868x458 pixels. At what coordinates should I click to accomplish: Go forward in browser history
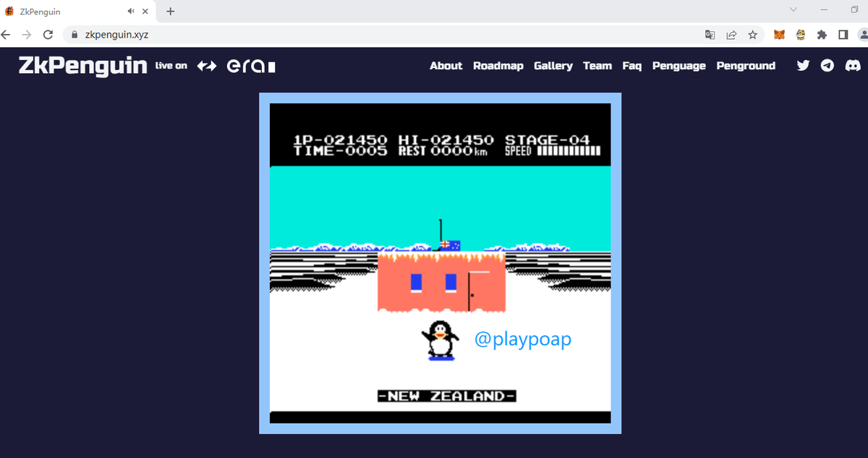[27, 34]
